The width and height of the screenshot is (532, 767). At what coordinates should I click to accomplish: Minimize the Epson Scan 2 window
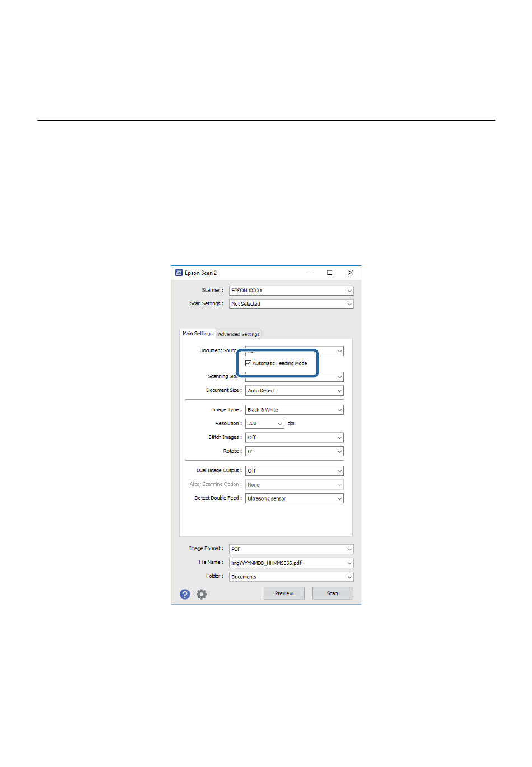[309, 273]
